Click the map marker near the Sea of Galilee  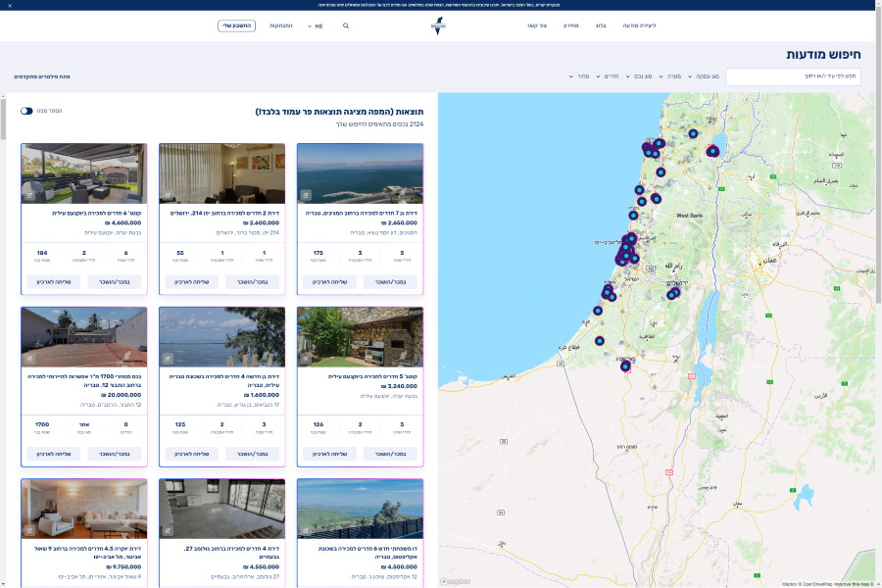pos(712,151)
